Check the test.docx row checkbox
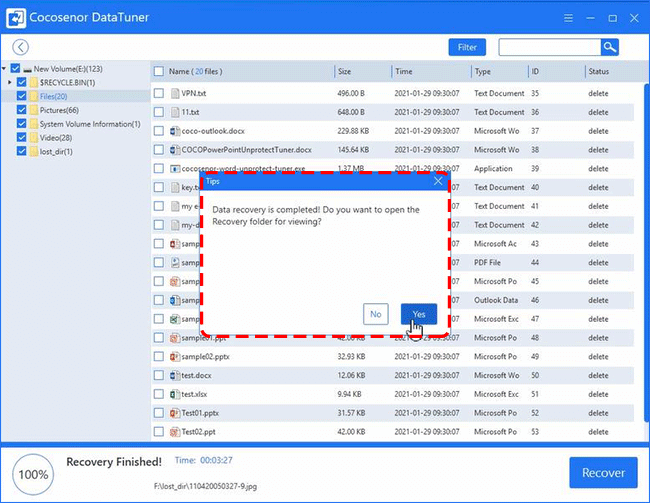 pos(159,376)
